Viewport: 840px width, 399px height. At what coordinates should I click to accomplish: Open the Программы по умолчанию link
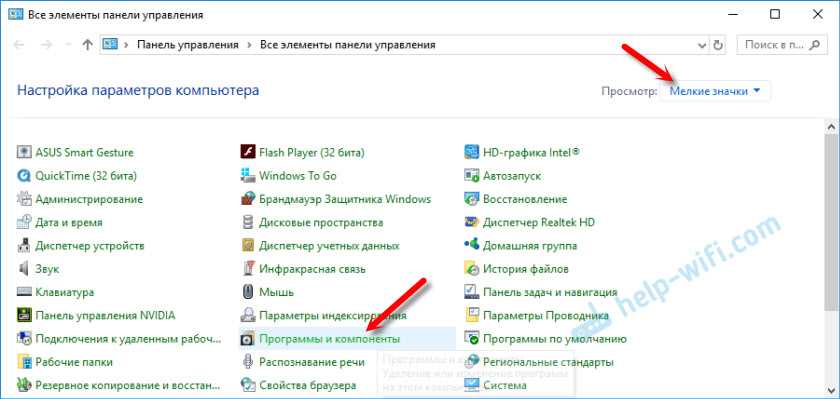pyautogui.click(x=555, y=339)
